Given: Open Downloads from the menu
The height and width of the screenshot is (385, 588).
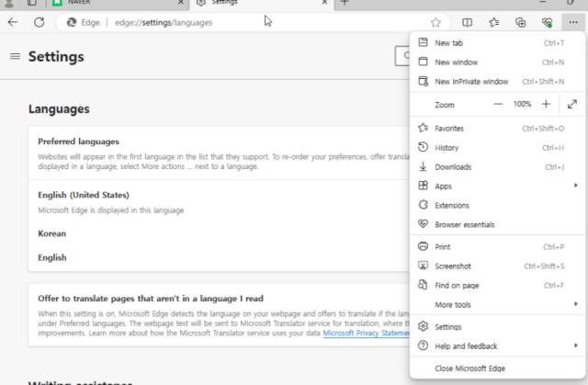Looking at the screenshot, I should click(x=497, y=167).
